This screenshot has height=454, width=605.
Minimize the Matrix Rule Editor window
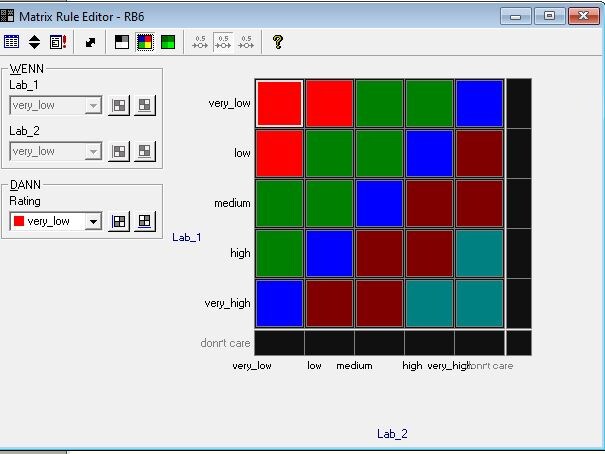point(515,16)
